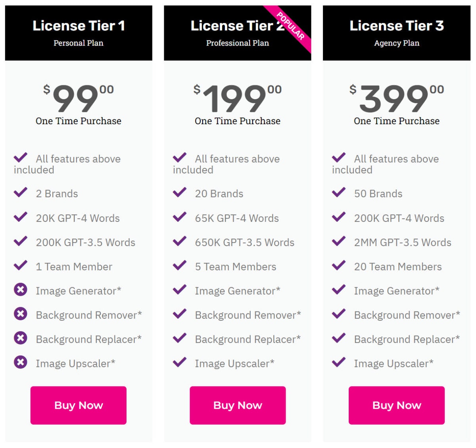Click Buy Now under License Tier 3
476x448 pixels.
(397, 405)
